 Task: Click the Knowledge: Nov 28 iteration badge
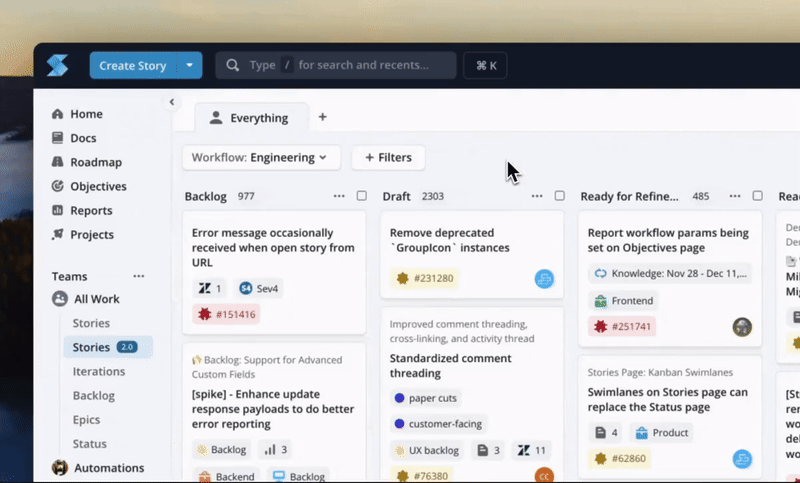pos(670,274)
